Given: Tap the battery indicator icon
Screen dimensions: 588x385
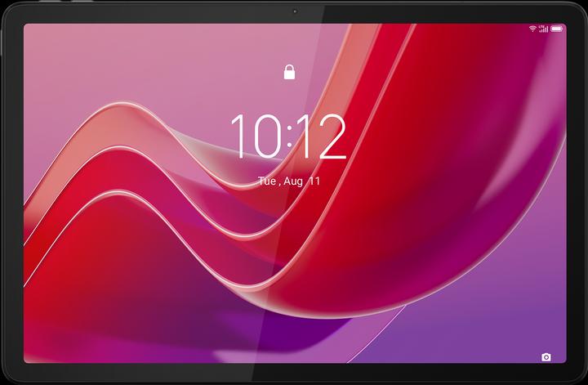Looking at the screenshot, I should (x=556, y=29).
